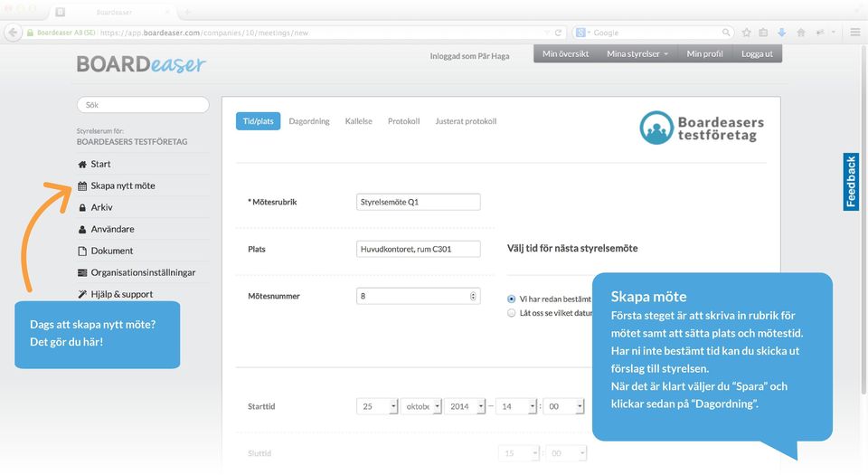Image resolution: width=868 pixels, height=475 pixels.
Task: Open Min profil
Action: (704, 53)
